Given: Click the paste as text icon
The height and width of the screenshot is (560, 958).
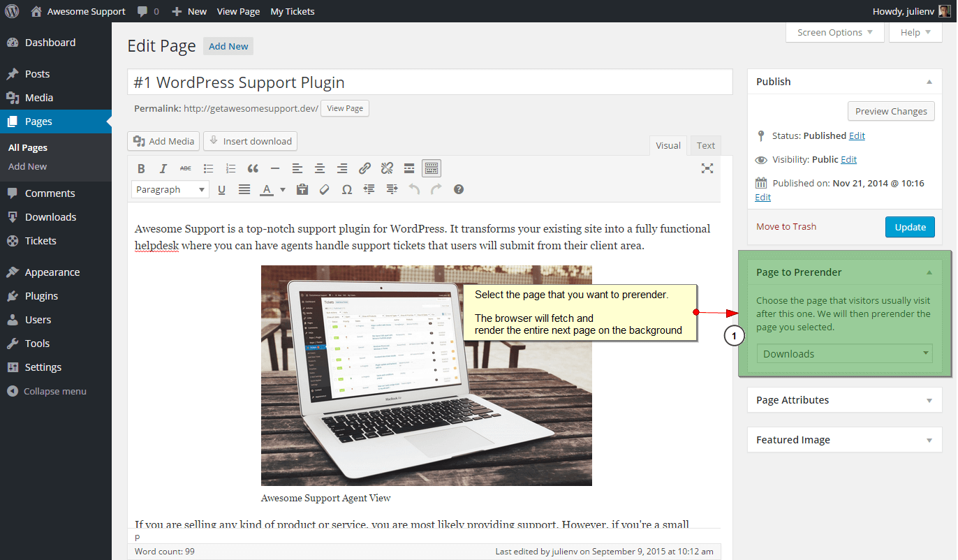Looking at the screenshot, I should [x=302, y=189].
